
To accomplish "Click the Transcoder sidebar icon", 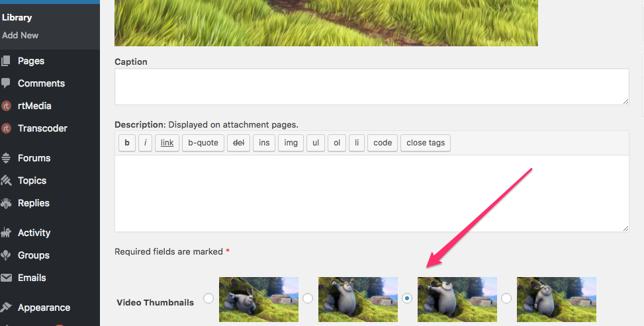I will click(7, 128).
